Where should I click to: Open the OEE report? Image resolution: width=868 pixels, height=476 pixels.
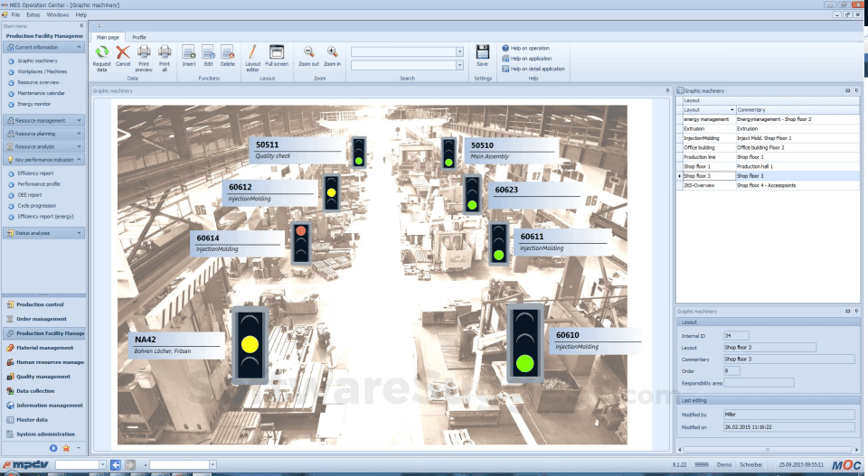coord(29,195)
